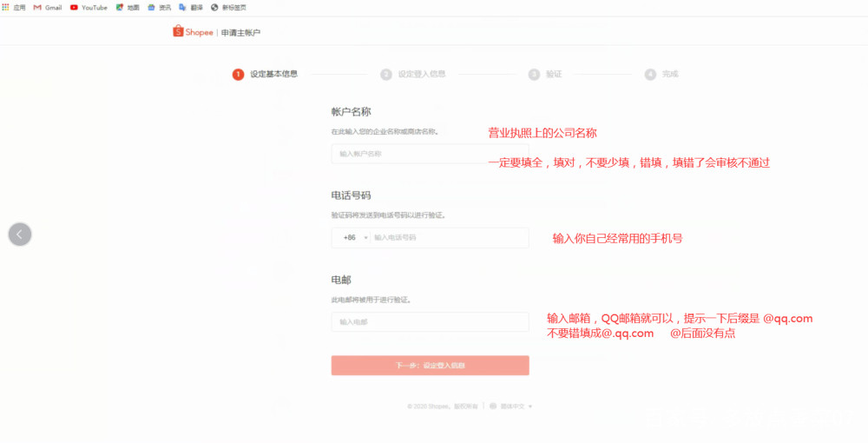868x443 pixels.
Task: Open the Apps grid icon in bookmarks bar
Action: [x=5, y=7]
